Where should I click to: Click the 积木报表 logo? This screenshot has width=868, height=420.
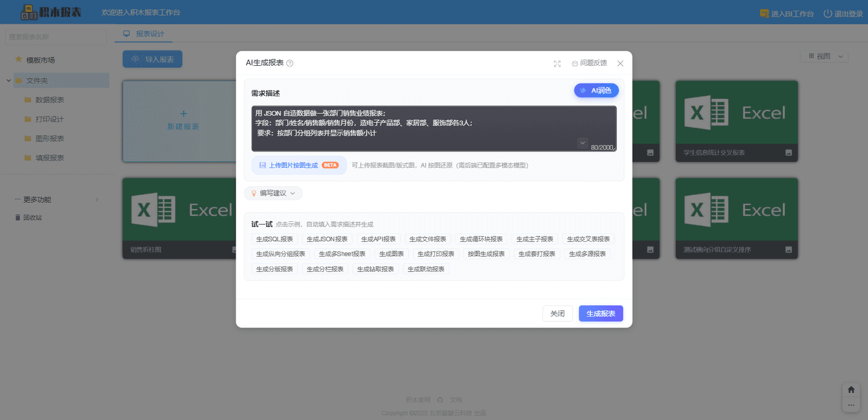click(x=51, y=12)
